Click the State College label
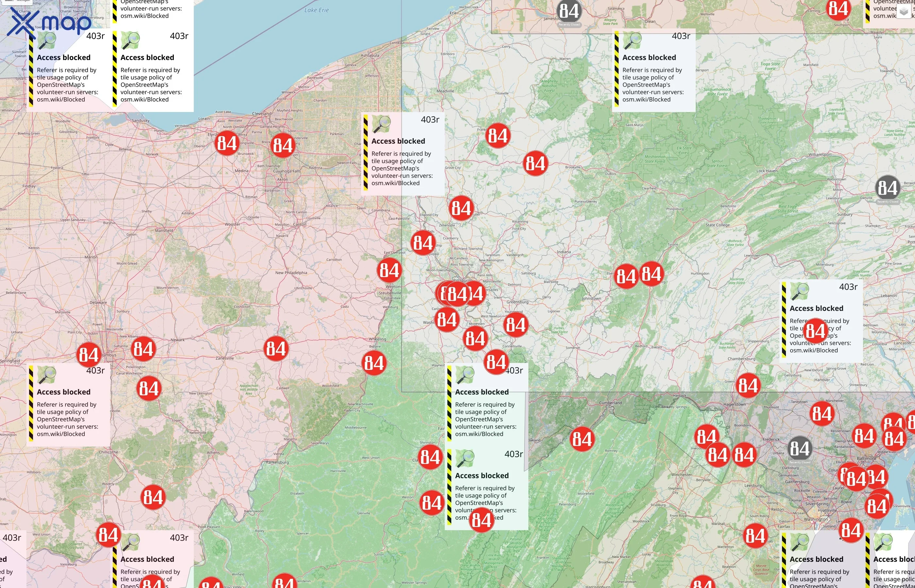The width and height of the screenshot is (915, 588). (718, 225)
